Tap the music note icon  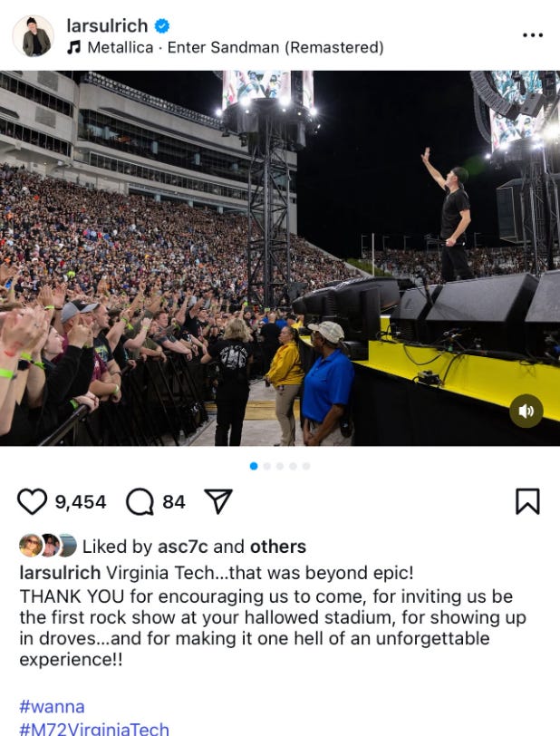point(73,47)
